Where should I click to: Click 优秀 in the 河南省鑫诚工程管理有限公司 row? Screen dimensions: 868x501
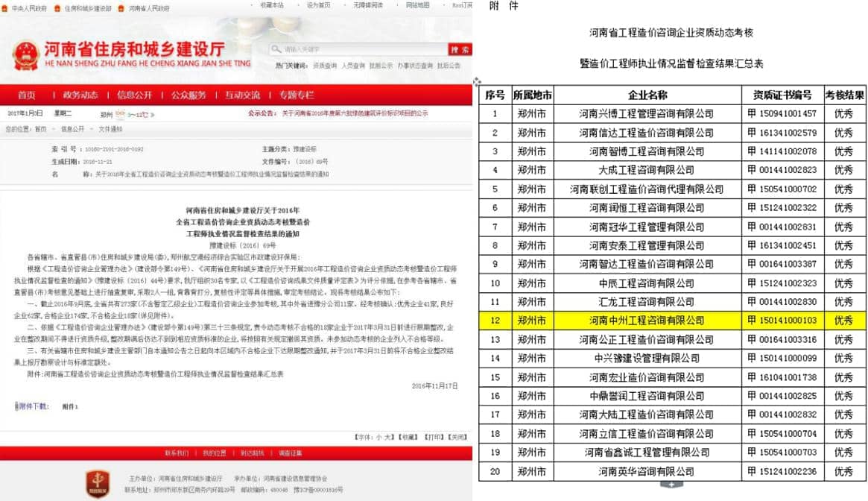click(x=844, y=453)
